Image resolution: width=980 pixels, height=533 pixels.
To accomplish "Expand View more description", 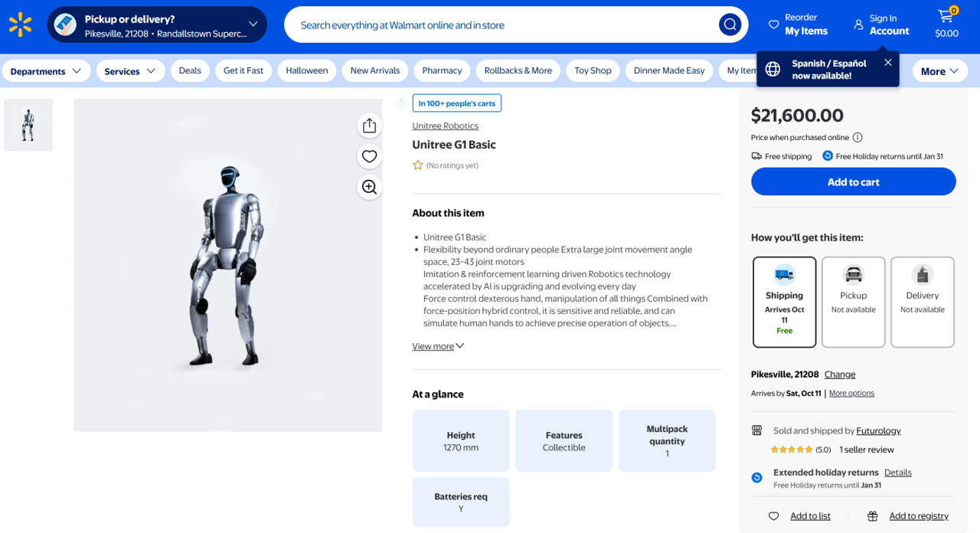I will [x=438, y=346].
